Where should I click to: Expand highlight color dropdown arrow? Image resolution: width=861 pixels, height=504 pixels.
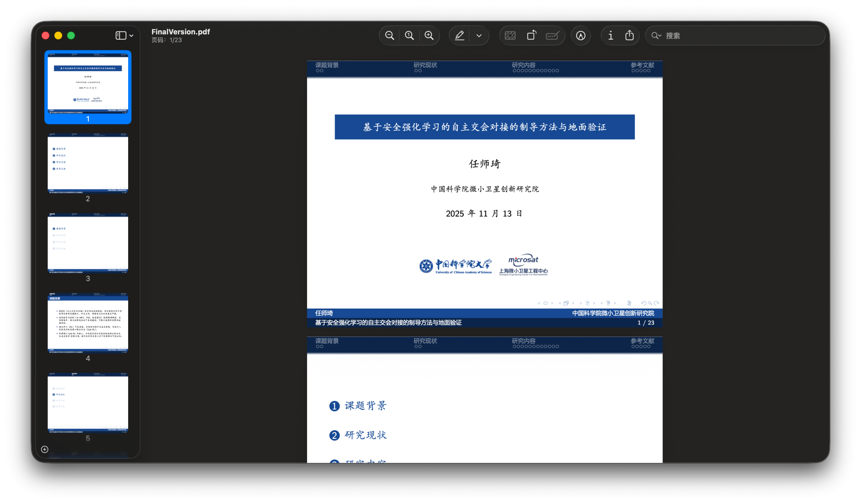[x=479, y=36]
